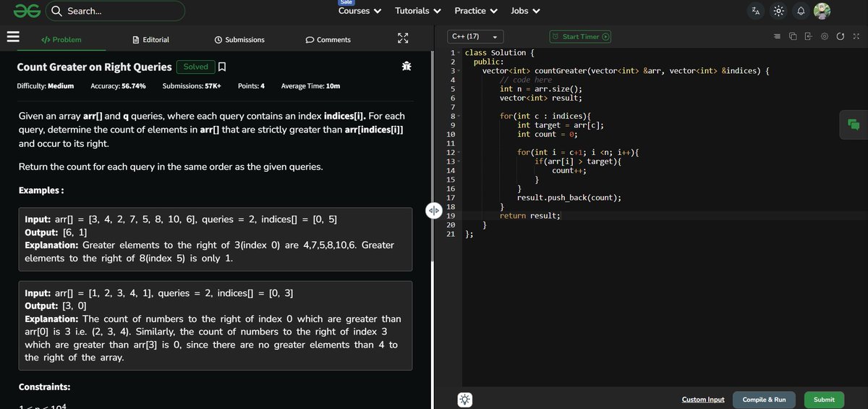Click the search magnifier icon
The width and height of the screenshot is (868, 409).
(x=56, y=11)
